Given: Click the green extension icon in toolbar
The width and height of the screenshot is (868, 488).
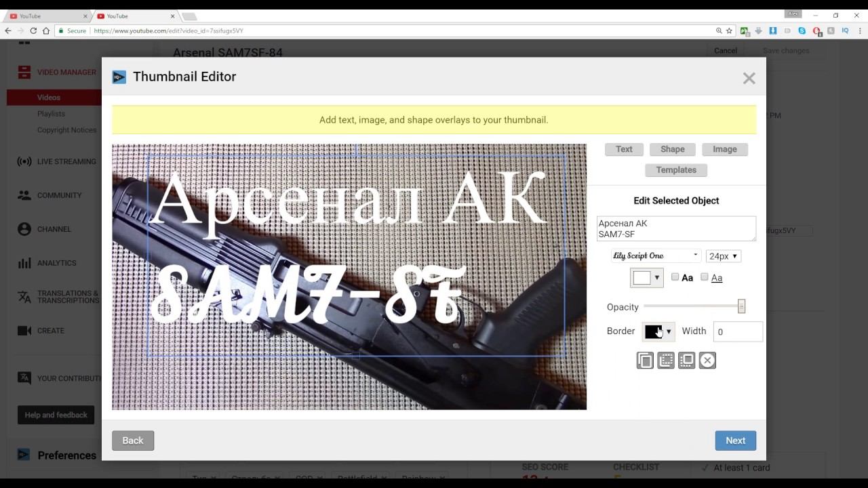Looking at the screenshot, I should click(745, 31).
